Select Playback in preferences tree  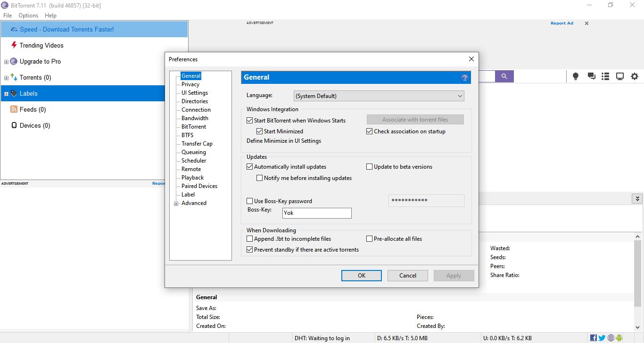pos(193,178)
